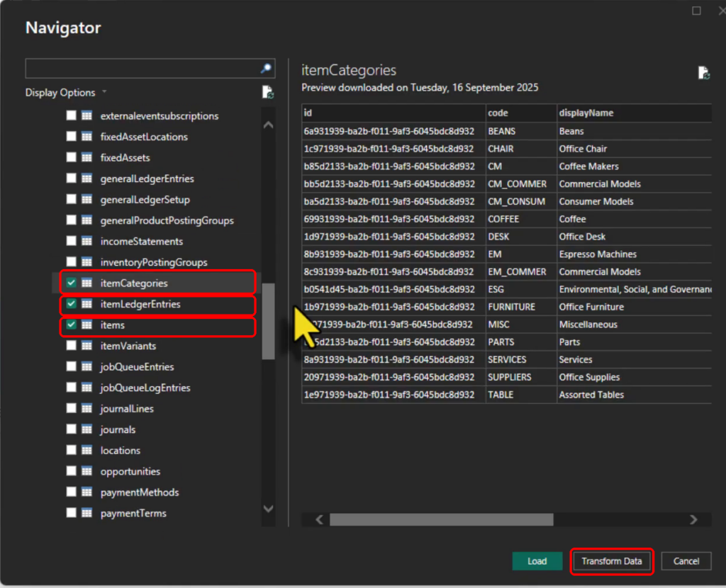Check the itemVariants checkbox
The image size is (726, 588).
point(72,346)
